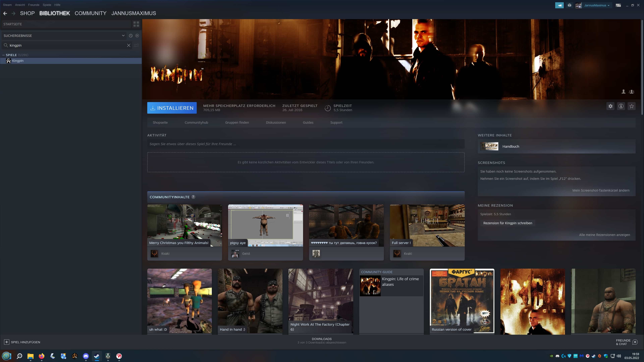The image size is (644, 362).
Task: Click Mein Screenshot-Tastenkürzel ändern
Action: click(601, 190)
